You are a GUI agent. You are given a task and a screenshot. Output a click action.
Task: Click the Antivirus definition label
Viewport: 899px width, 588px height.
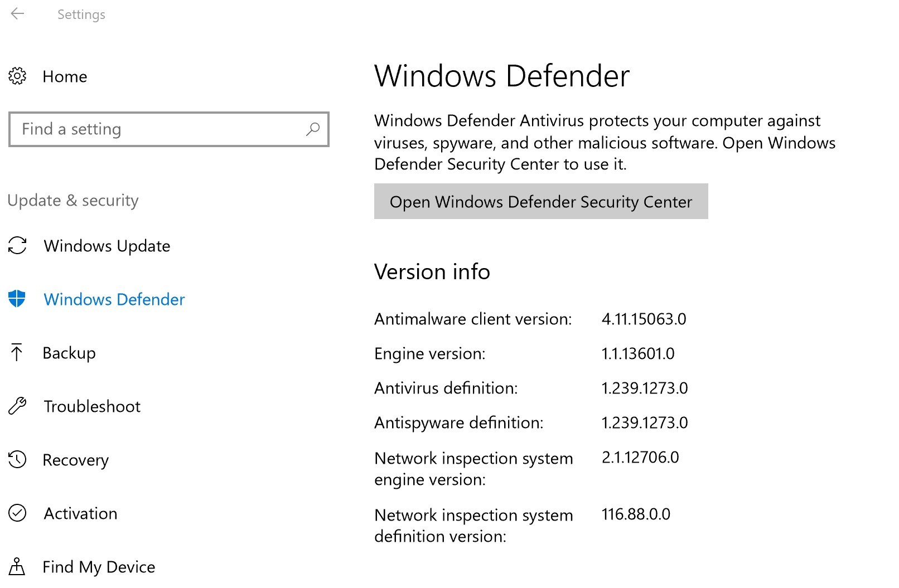(x=446, y=388)
